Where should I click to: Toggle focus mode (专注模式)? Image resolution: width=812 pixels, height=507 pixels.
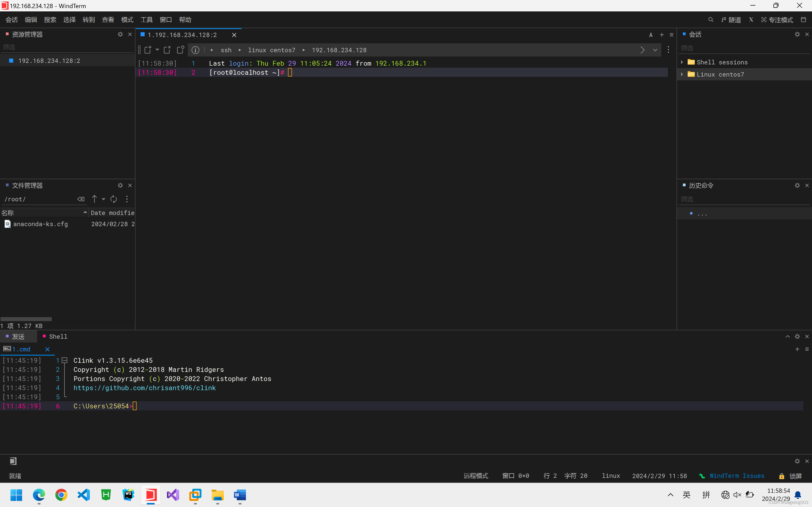click(x=777, y=20)
